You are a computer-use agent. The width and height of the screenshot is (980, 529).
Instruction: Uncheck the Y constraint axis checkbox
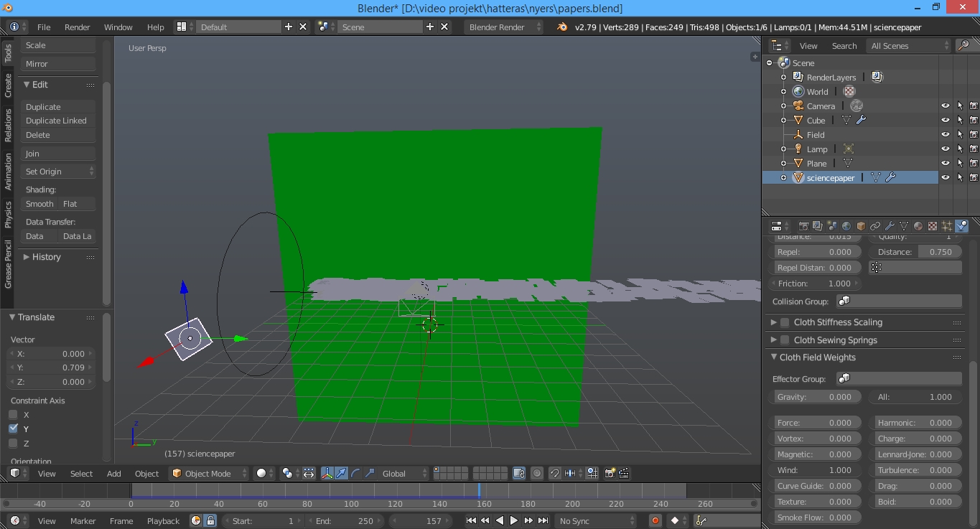13,429
